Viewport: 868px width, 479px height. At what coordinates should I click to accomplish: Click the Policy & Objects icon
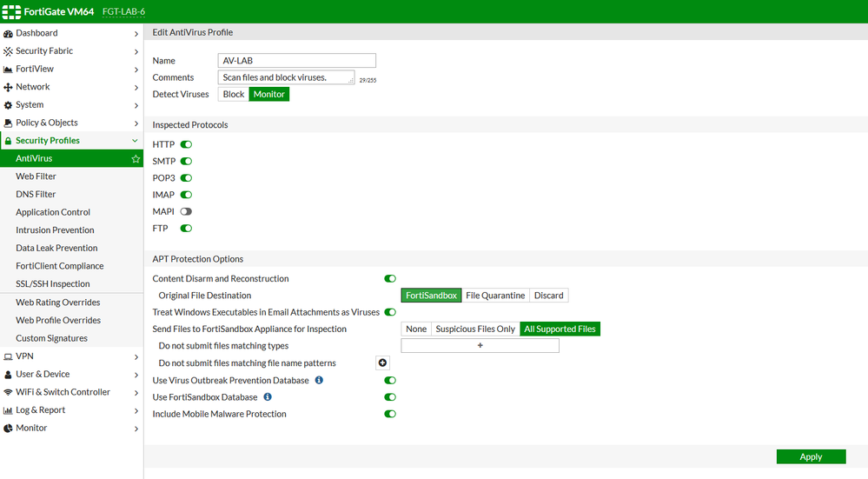[8, 123]
